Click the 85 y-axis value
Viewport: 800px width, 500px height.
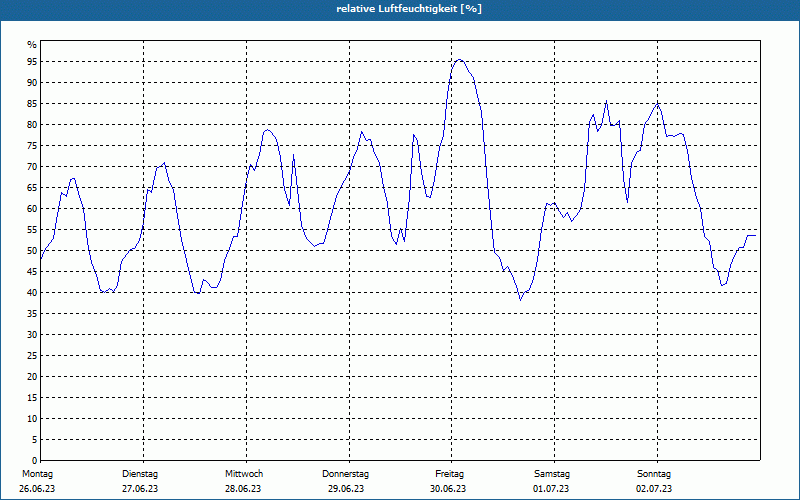(x=32, y=104)
